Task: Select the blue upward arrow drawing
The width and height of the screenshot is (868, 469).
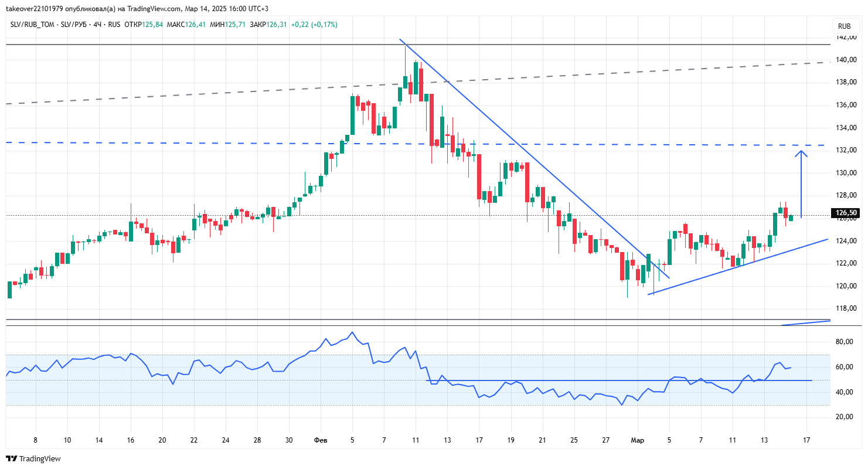Action: point(801,184)
